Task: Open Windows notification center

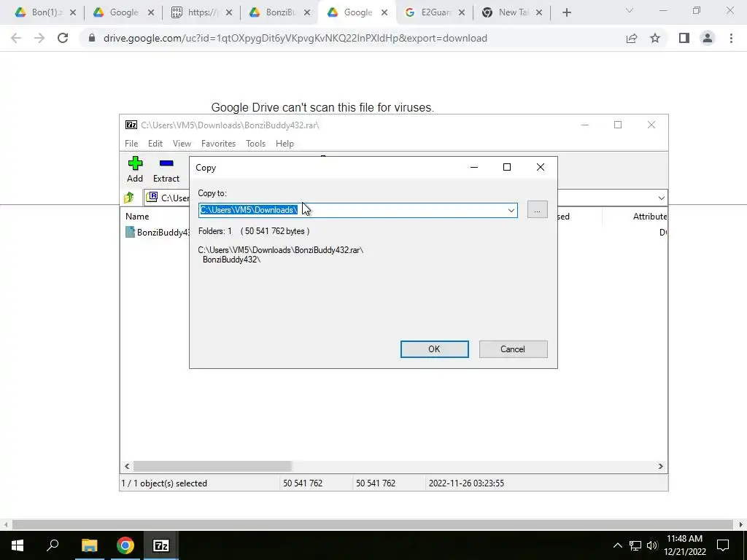Action: tap(723, 545)
